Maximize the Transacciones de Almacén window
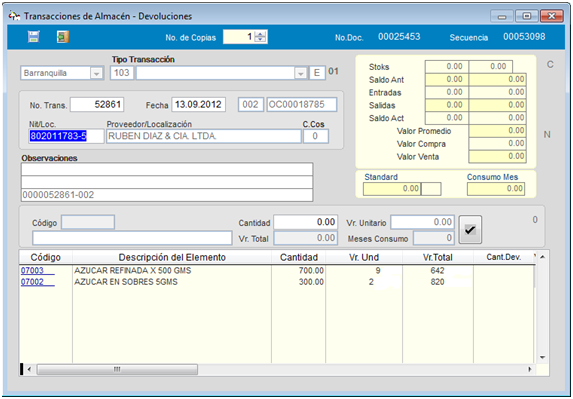This screenshot has height=399, width=573. (x=527, y=16)
